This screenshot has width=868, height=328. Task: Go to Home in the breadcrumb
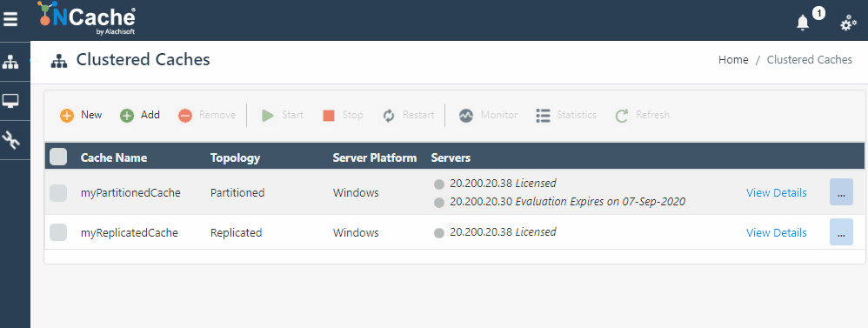coord(733,60)
